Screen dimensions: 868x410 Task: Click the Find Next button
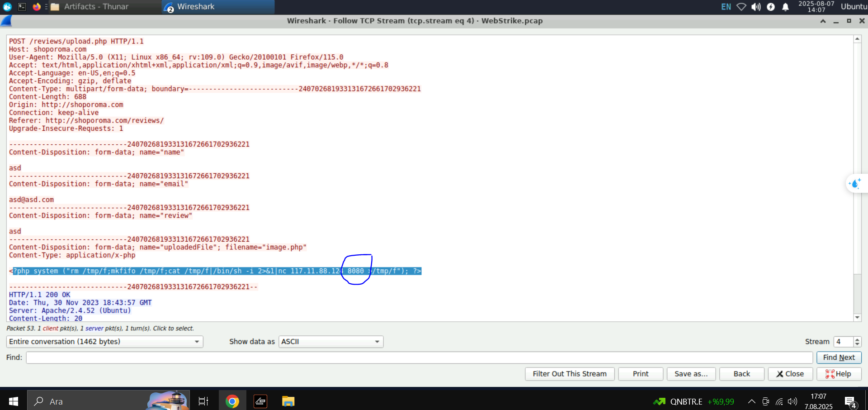(839, 358)
